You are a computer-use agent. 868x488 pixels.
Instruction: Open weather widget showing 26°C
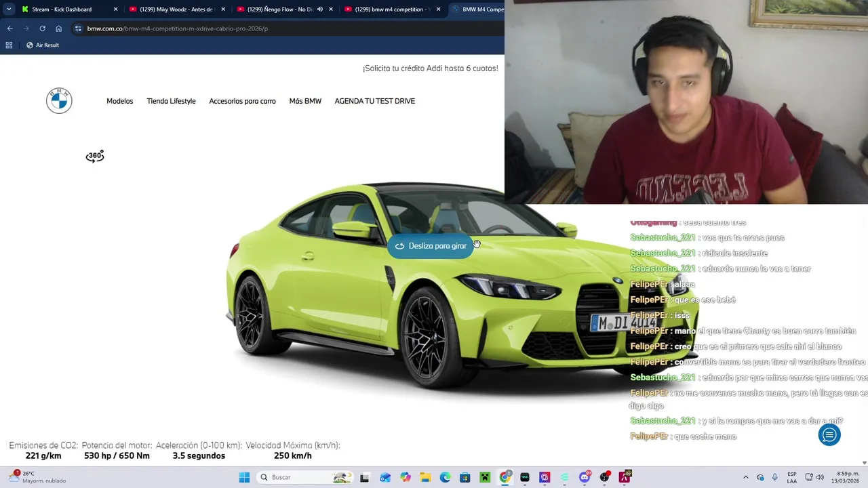pyautogui.click(x=37, y=477)
